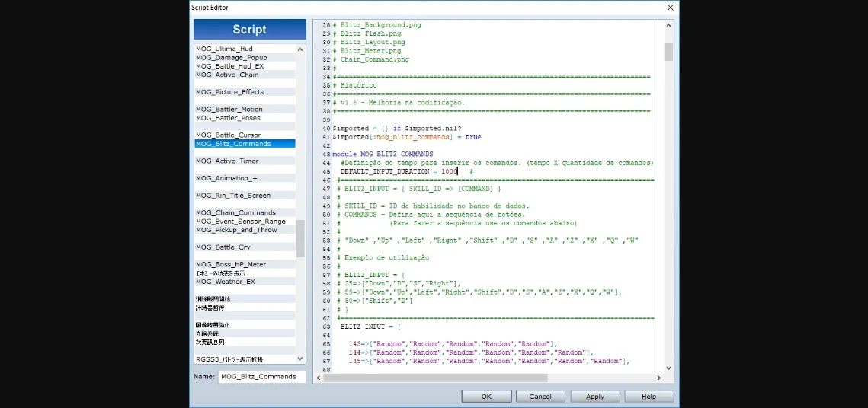Click the script list scroll-up arrow
The image size is (868, 408).
pos(300,49)
